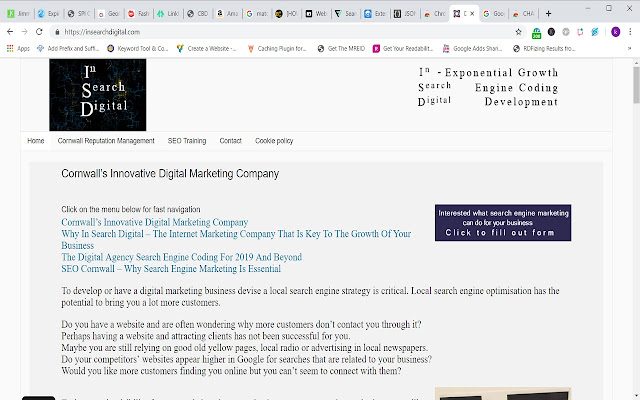Open the light blue extension icon
This screenshot has height=400, width=640.
pyautogui.click(x=595, y=32)
